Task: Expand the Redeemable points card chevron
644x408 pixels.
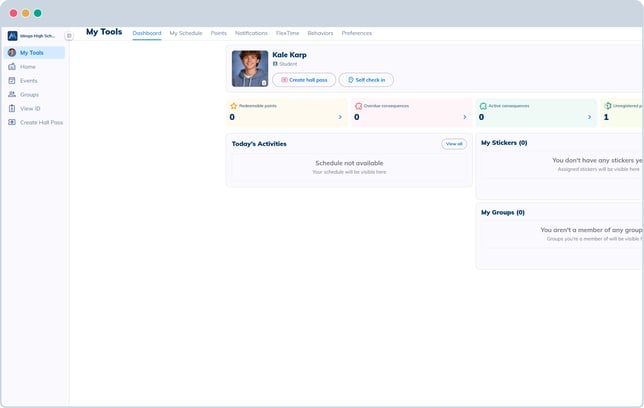Action: (x=340, y=117)
